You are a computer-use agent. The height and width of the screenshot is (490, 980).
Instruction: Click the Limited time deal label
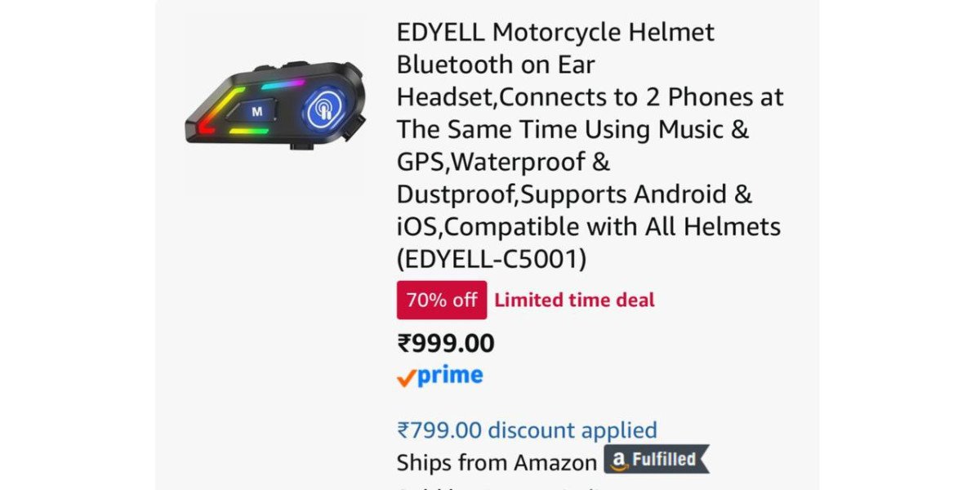pos(574,300)
